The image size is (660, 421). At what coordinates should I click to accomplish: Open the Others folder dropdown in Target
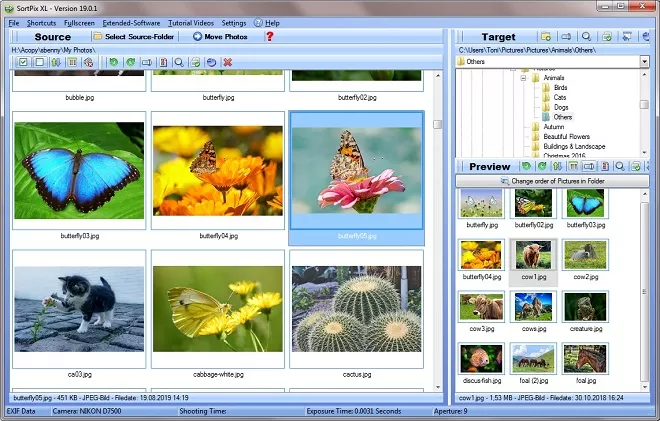[643, 62]
